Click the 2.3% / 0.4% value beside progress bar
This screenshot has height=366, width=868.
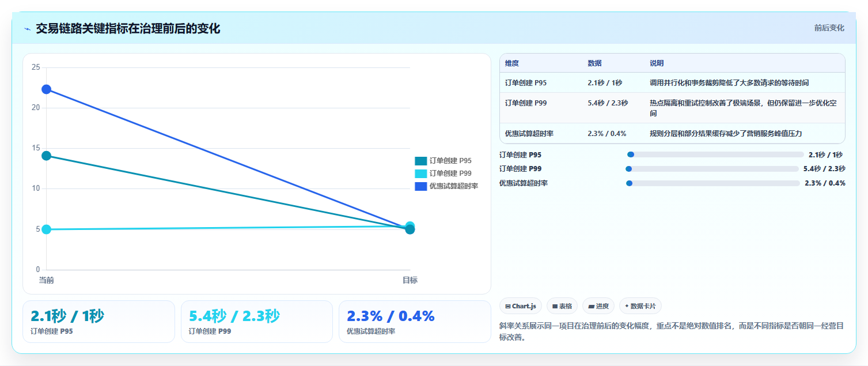pyautogui.click(x=825, y=183)
